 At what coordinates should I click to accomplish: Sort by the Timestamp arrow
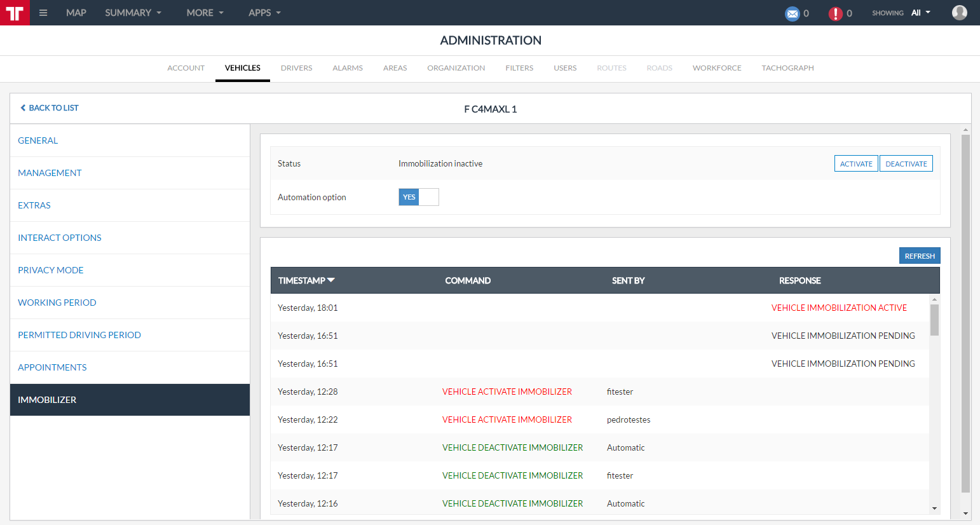[x=331, y=280]
